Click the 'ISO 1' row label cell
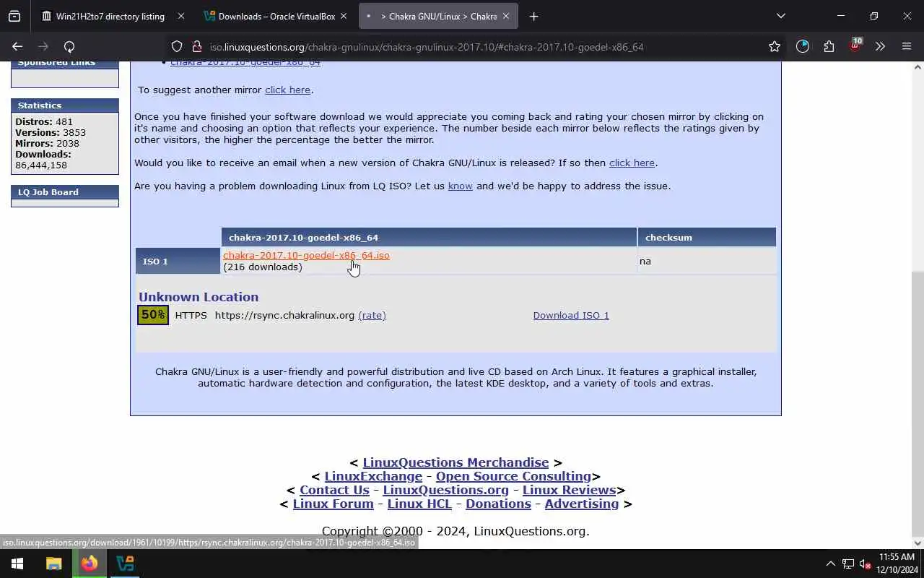Image resolution: width=924 pixels, height=578 pixels. click(178, 261)
